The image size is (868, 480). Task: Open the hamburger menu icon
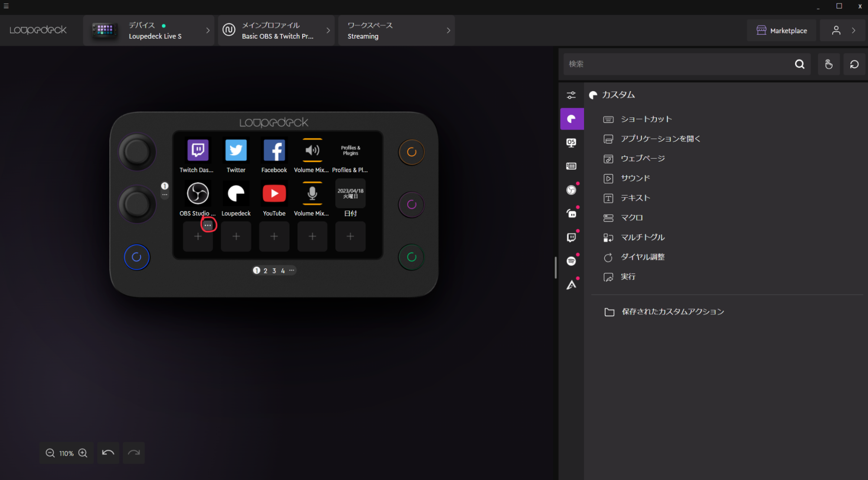tap(6, 6)
